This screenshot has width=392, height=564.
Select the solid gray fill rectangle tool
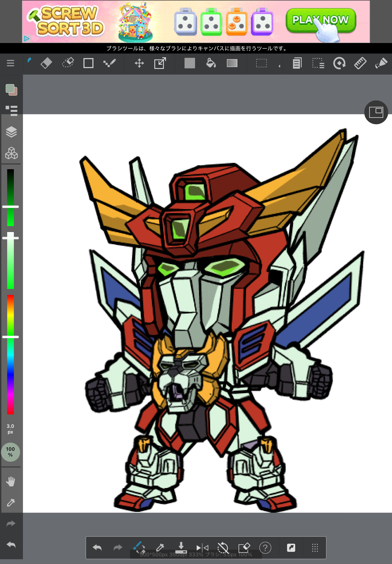[190, 63]
